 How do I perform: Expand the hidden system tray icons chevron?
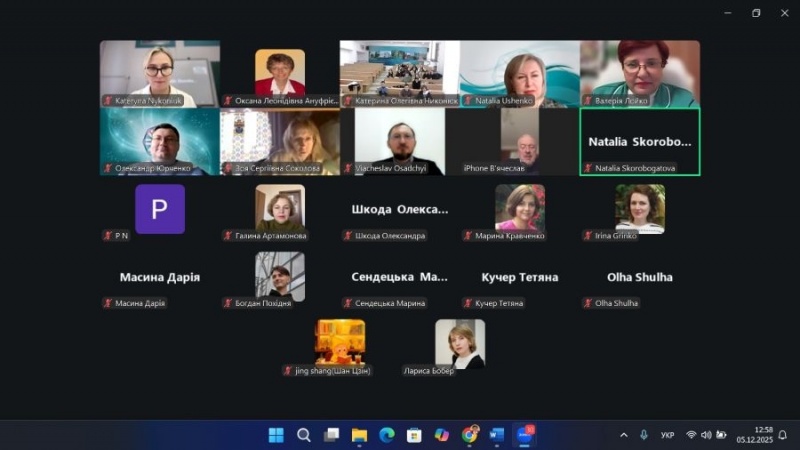coord(624,435)
